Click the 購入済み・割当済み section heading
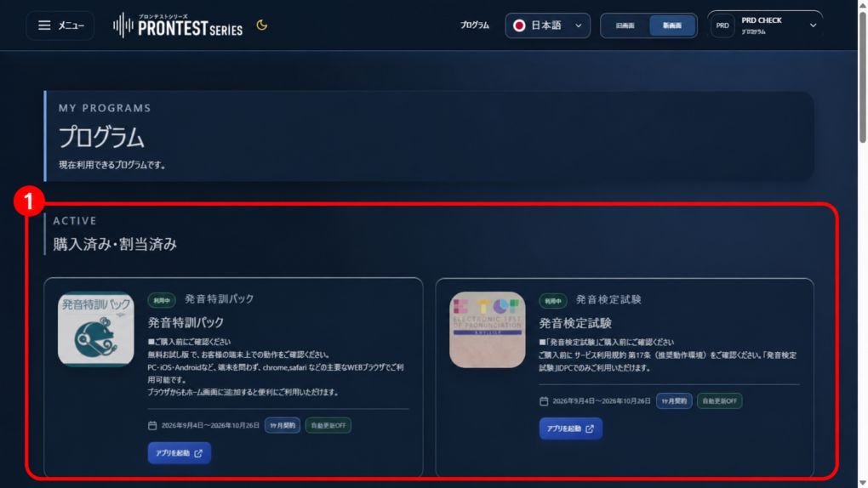Viewport: 868px width, 488px height. point(115,244)
